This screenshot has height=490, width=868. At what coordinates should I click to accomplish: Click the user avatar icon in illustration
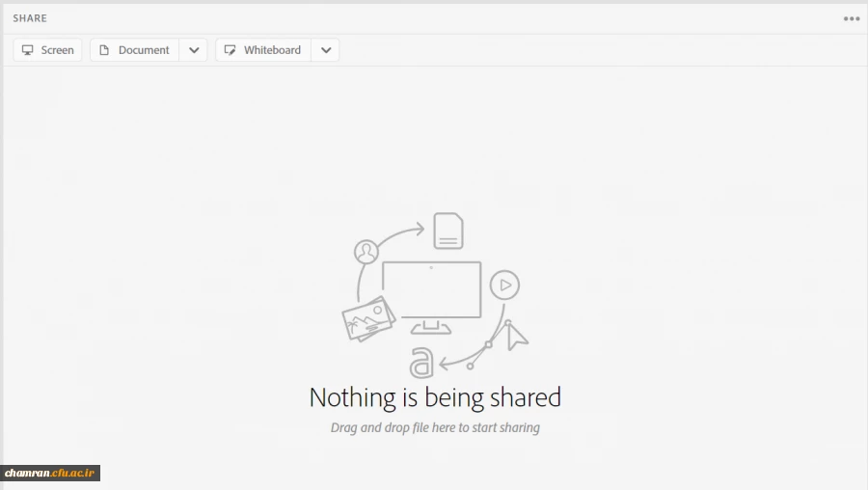pyautogui.click(x=366, y=253)
